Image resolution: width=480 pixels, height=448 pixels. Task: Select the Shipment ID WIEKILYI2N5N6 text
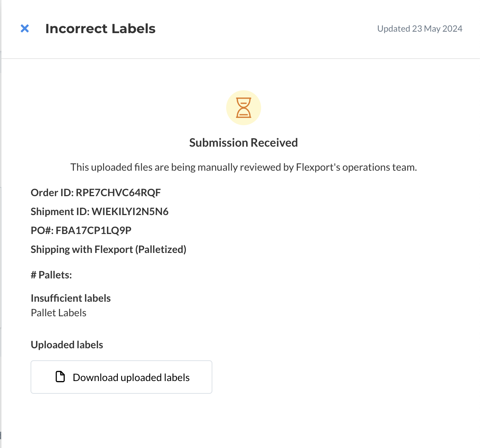[x=100, y=211]
